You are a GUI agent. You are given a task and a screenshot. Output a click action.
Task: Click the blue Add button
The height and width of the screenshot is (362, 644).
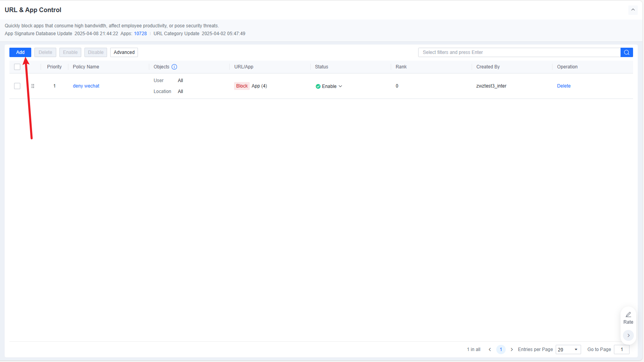[x=20, y=52]
